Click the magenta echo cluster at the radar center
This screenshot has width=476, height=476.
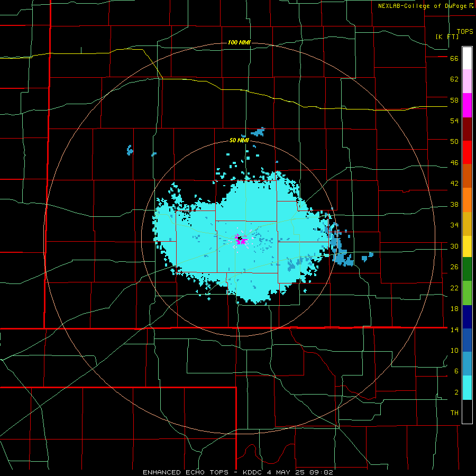point(241,240)
